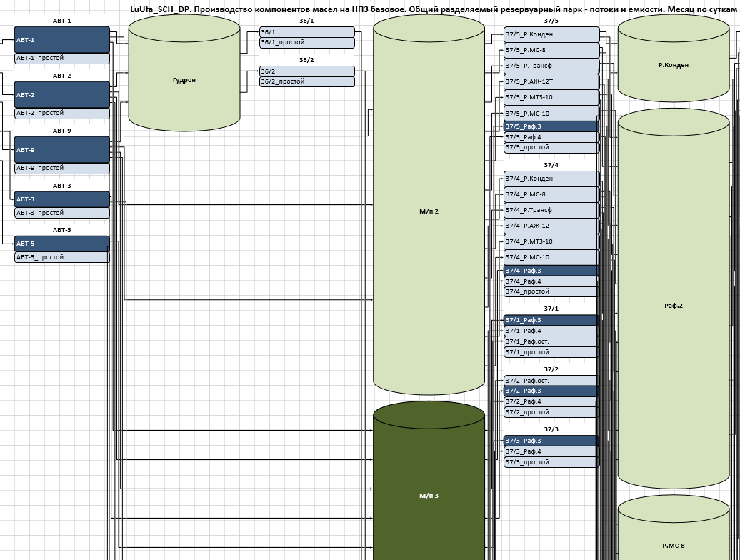
Task: Click the М/п 2 tank cylinder
Action: (429, 211)
